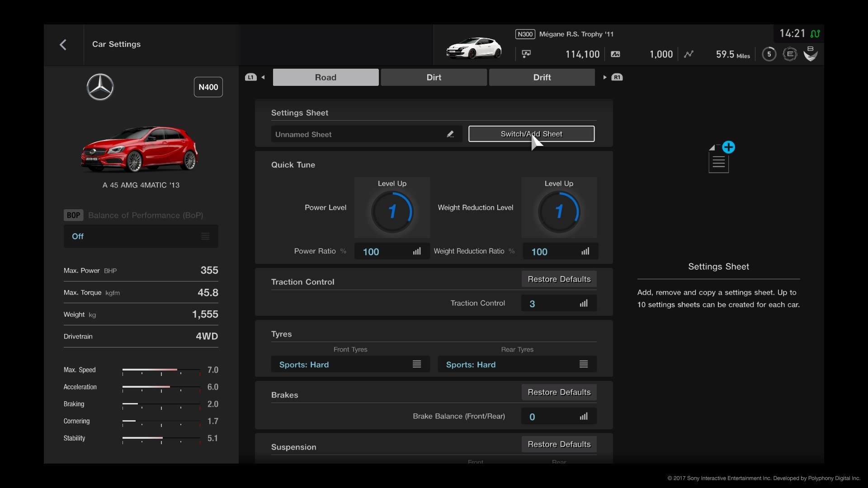Image resolution: width=868 pixels, height=488 pixels.
Task: Click Mégane R.S. Trophy car thumbnail
Action: tap(474, 48)
